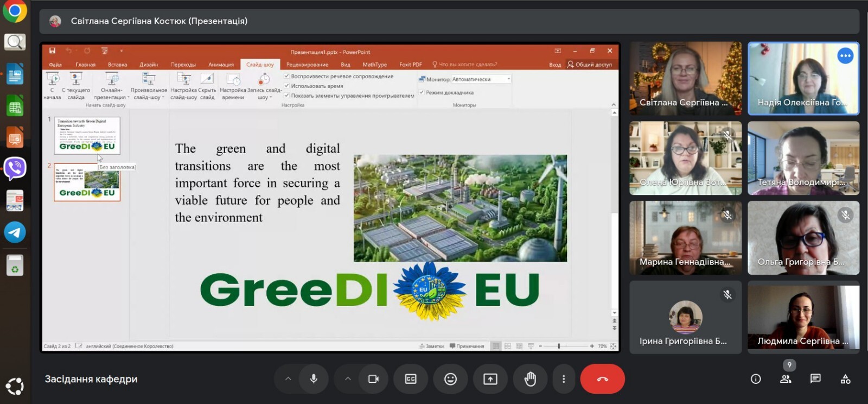This screenshot has height=404, width=868.
Task: Click the Undo arrow in PowerPoint
Action: [68, 50]
